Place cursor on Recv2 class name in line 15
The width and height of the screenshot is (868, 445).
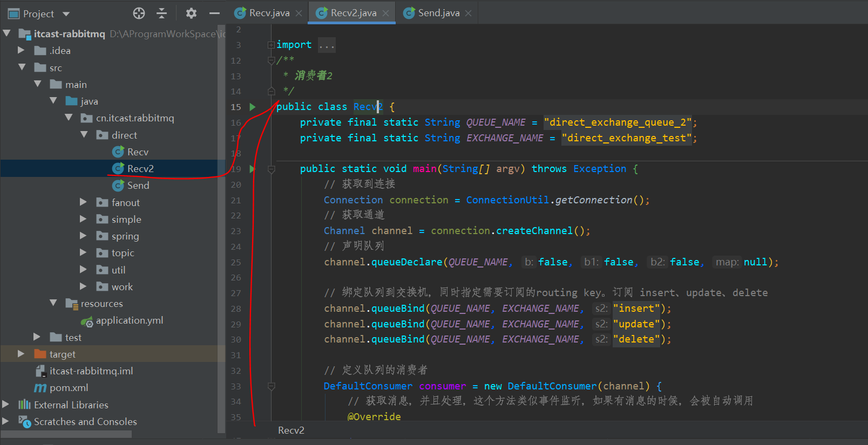pyautogui.click(x=368, y=107)
